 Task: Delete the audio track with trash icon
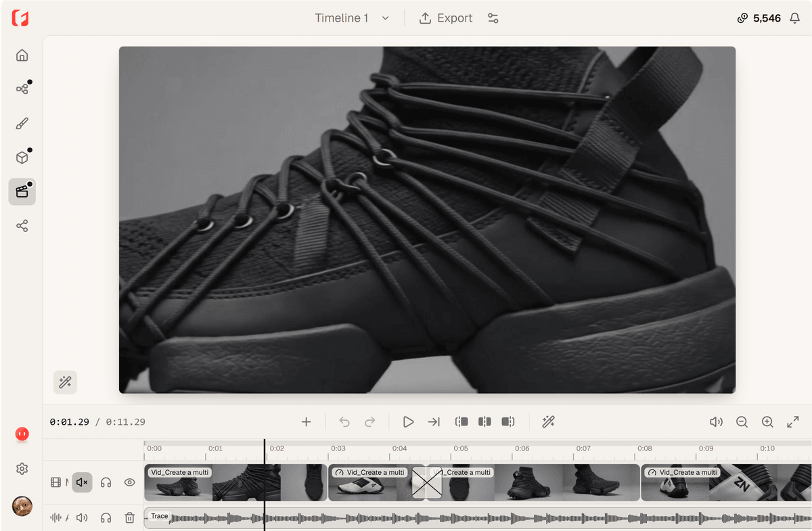tap(129, 517)
